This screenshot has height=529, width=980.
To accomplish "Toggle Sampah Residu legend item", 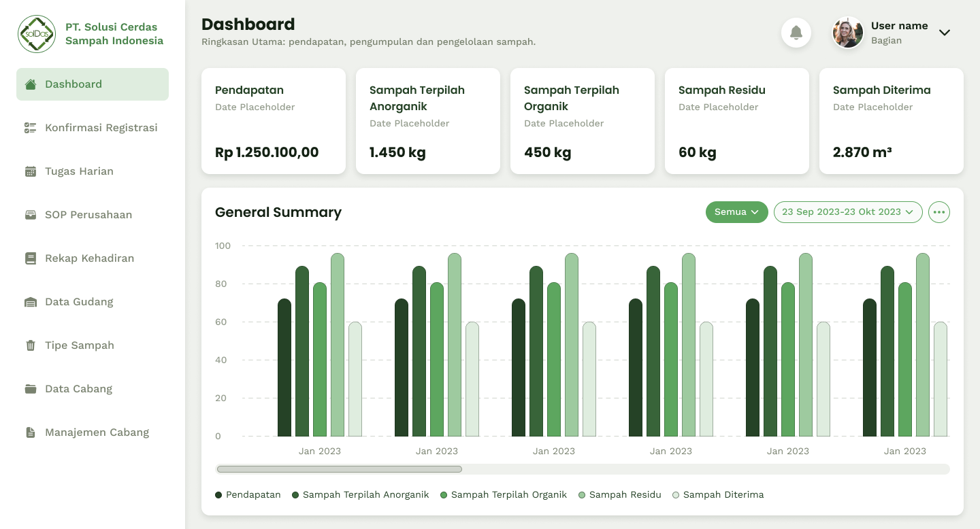I will click(619, 495).
